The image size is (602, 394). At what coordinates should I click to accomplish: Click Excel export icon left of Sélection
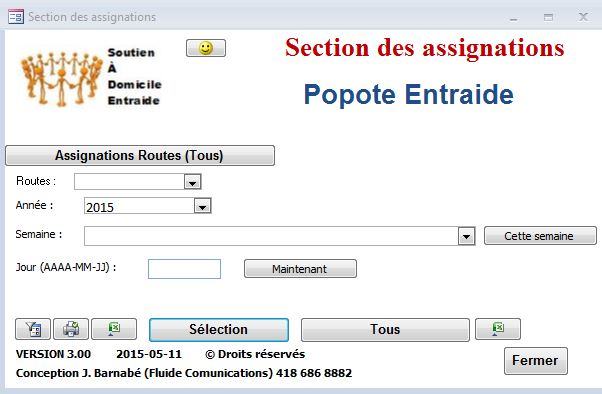114,329
